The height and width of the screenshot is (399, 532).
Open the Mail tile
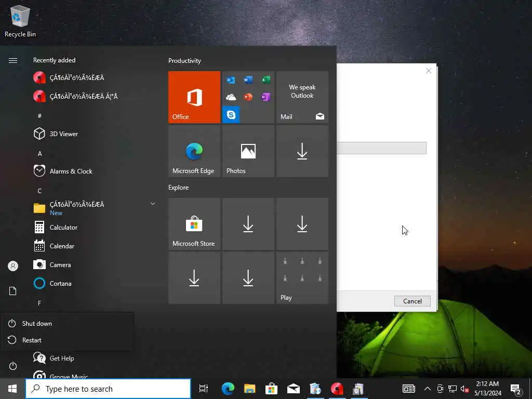click(302, 97)
